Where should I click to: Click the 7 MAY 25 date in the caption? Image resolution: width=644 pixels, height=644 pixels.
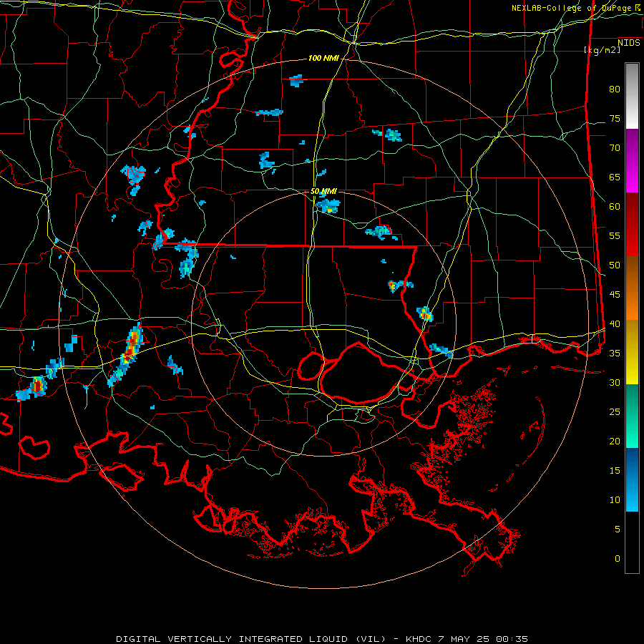pyautogui.click(x=464, y=639)
